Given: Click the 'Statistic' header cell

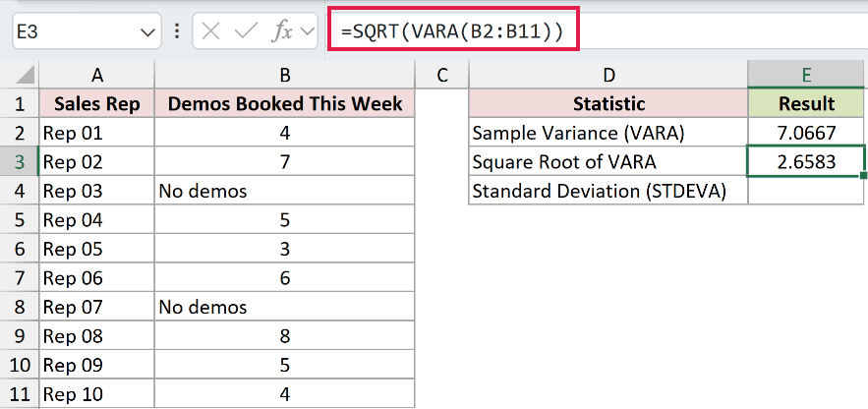Looking at the screenshot, I should tap(608, 103).
